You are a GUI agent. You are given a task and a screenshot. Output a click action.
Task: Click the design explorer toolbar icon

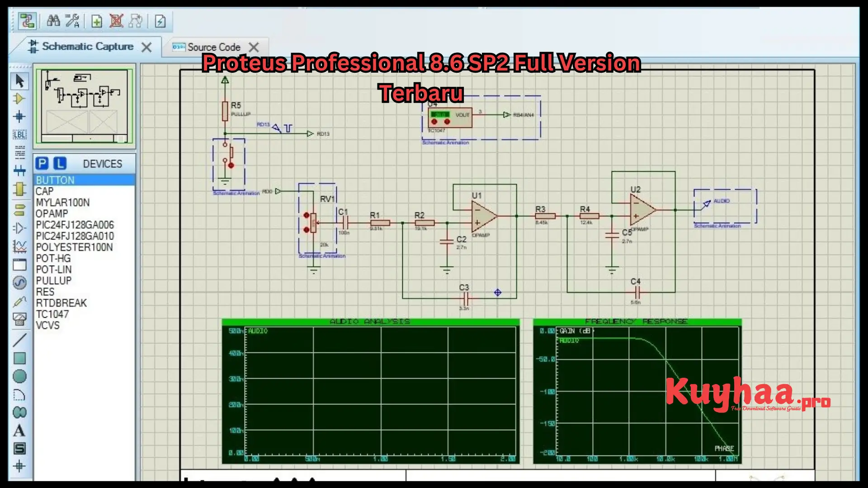pyautogui.click(x=28, y=21)
